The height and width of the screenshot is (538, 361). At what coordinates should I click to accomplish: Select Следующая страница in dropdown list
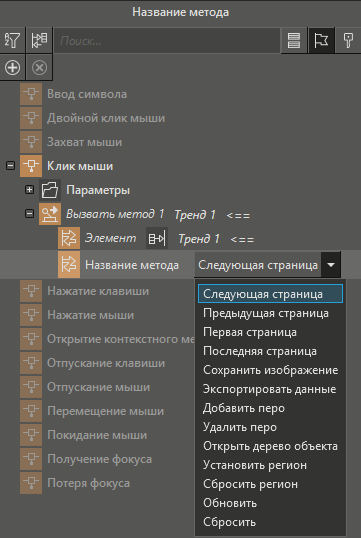tap(270, 294)
